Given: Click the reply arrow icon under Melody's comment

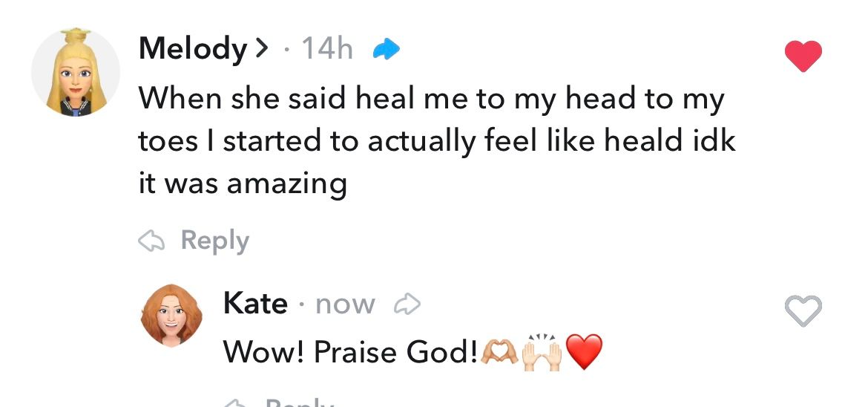Looking at the screenshot, I should pyautogui.click(x=151, y=241).
